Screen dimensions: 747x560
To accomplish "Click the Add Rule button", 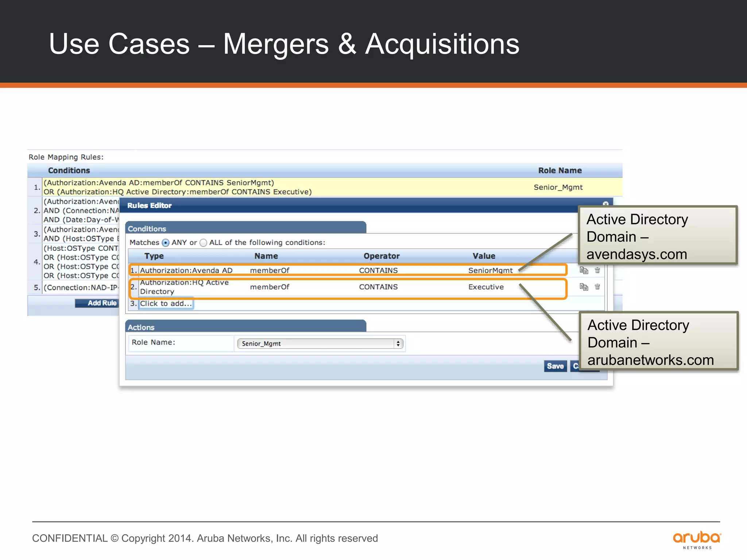I will point(97,303).
